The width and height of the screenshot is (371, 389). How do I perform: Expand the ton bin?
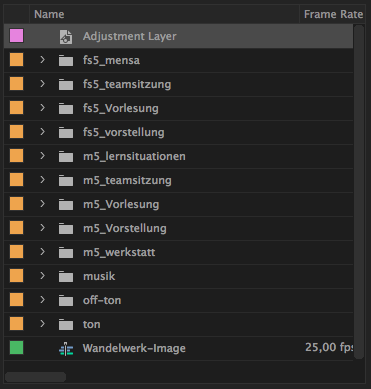(42, 324)
